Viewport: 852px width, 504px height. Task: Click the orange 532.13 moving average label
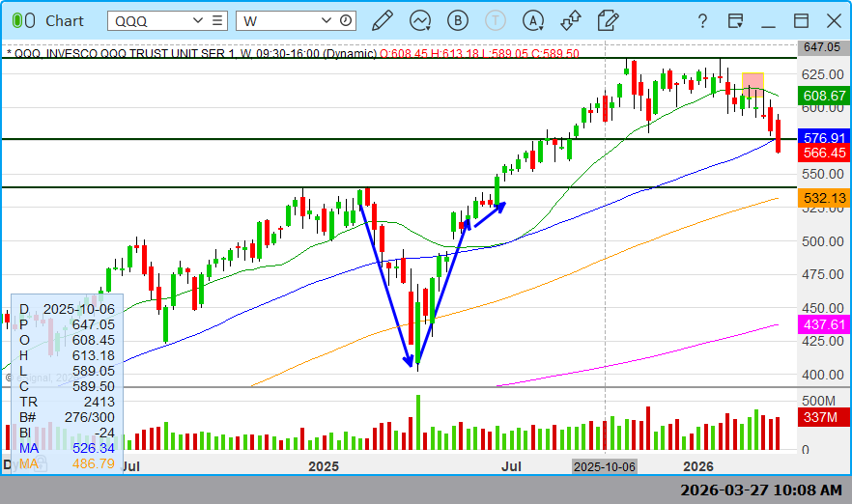pos(824,198)
